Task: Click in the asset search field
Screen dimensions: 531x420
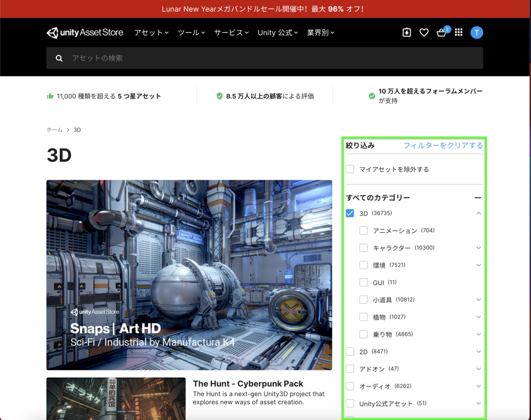Action: coord(265,58)
